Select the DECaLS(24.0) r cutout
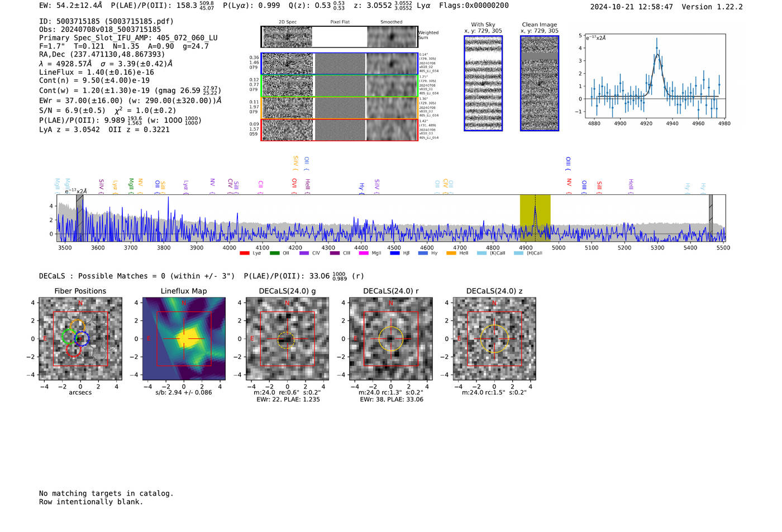 (x=391, y=339)
